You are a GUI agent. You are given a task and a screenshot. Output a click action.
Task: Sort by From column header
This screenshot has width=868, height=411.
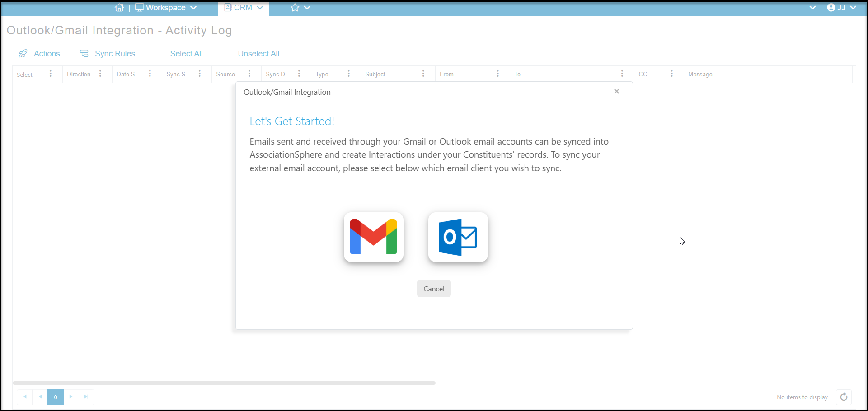click(x=446, y=75)
